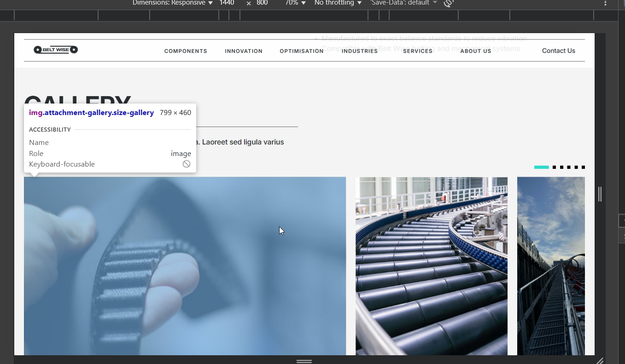Click the ACCESSIBILITY heading in the tooltip
Image resolution: width=625 pixels, height=364 pixels.
50,130
